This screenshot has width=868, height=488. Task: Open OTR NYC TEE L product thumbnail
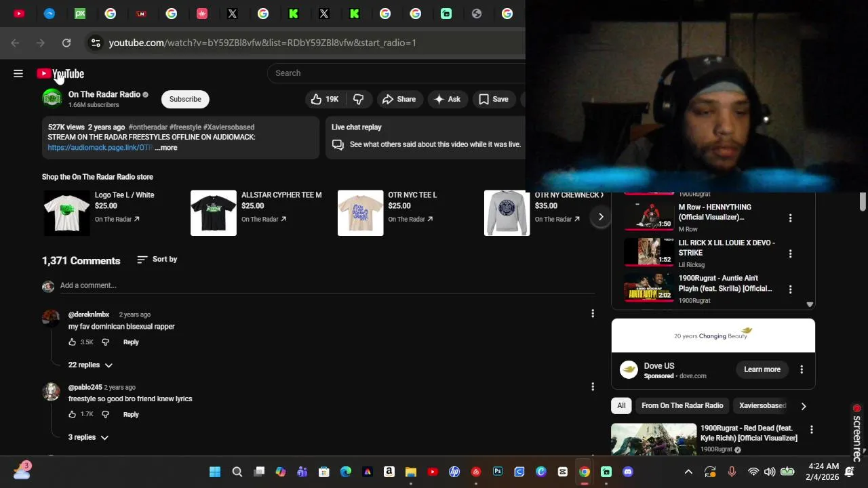pyautogui.click(x=361, y=213)
